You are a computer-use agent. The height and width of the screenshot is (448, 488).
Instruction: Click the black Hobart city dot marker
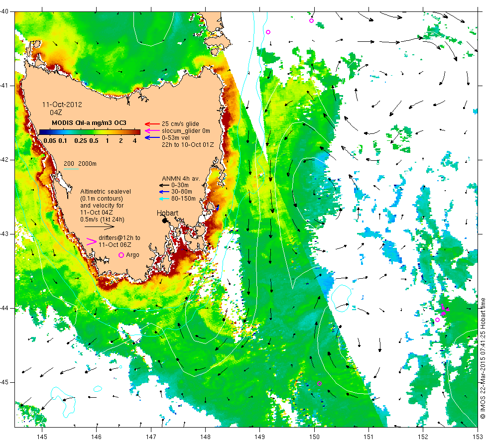(165, 220)
